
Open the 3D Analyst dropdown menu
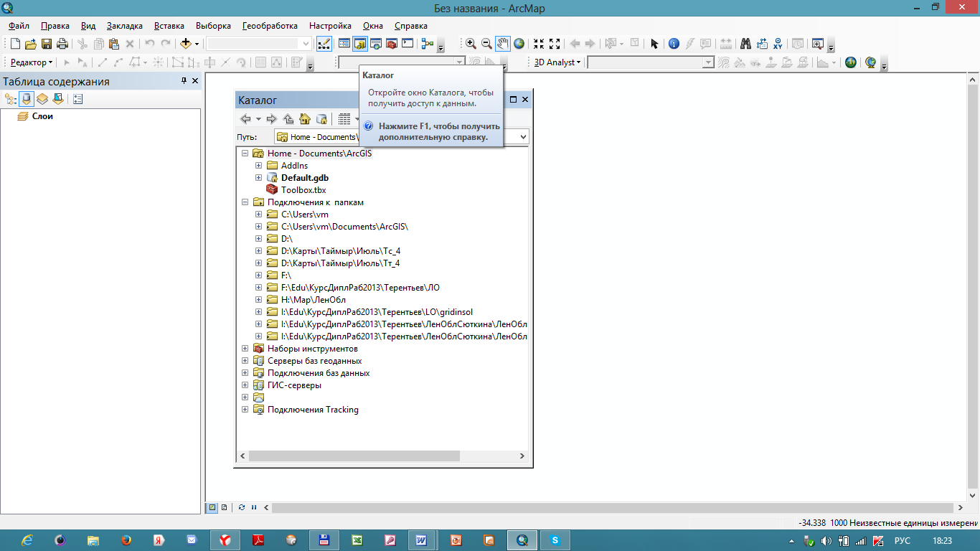(x=557, y=62)
